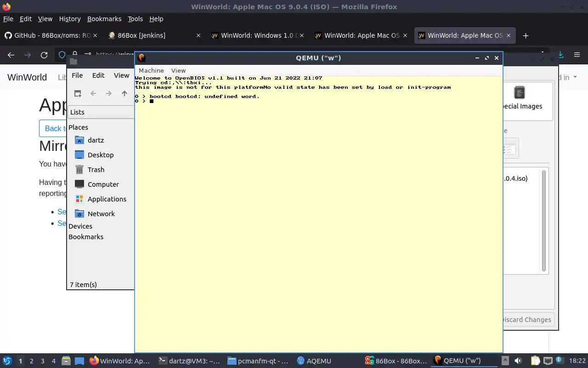This screenshot has width=588, height=368.
Task: Open the dartz home folder
Action: (96, 140)
